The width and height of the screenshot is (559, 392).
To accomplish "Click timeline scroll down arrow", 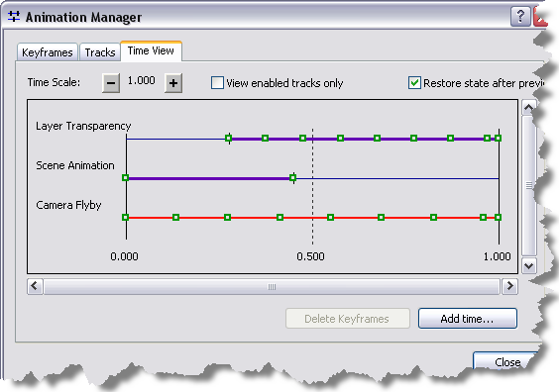I will click(x=528, y=266).
